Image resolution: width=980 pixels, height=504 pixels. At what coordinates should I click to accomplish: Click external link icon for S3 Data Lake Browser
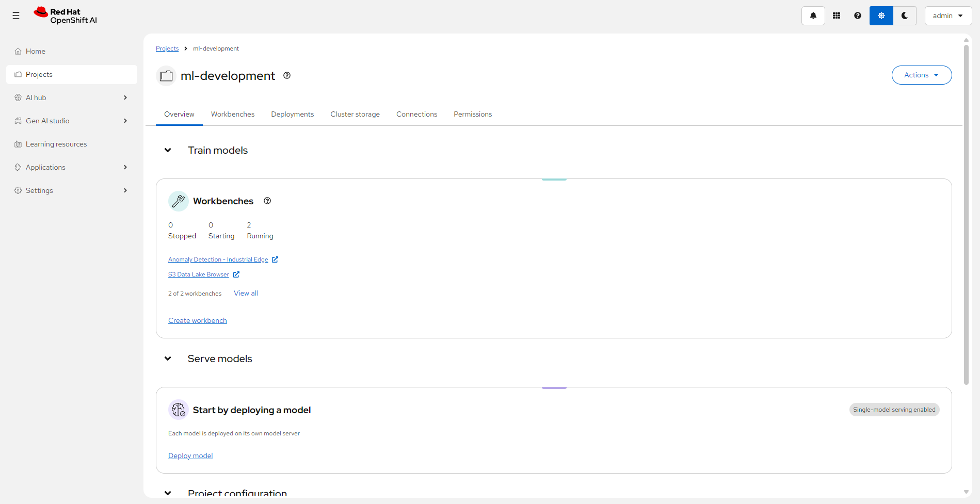point(236,274)
